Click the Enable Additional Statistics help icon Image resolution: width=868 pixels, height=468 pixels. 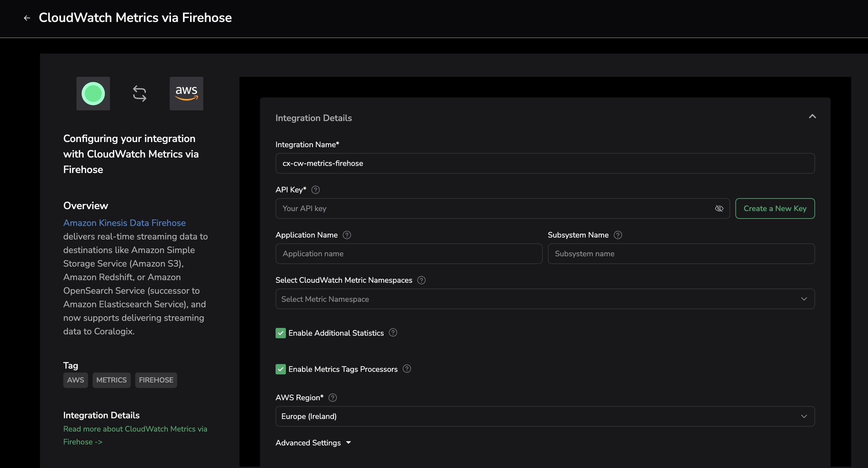click(x=393, y=332)
